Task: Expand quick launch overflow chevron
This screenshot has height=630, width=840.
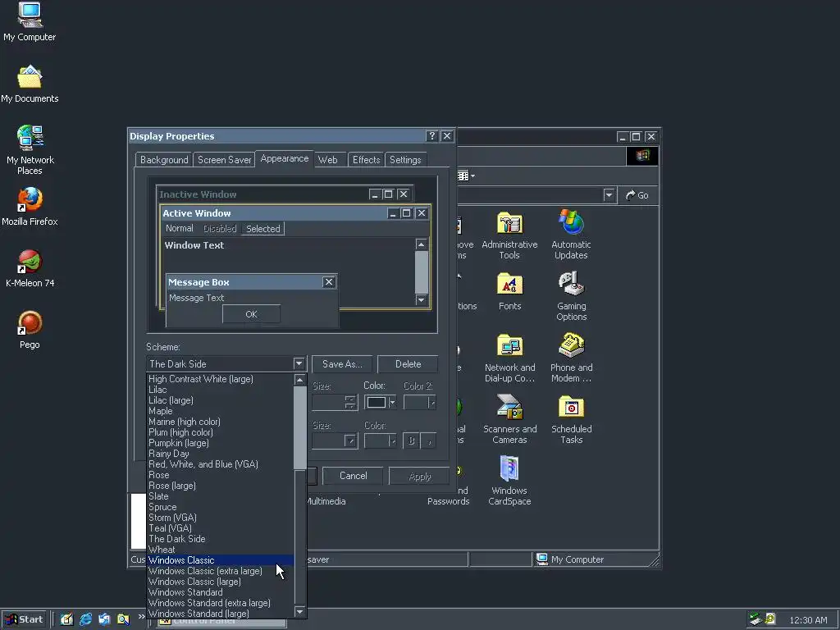Action: pos(141,617)
